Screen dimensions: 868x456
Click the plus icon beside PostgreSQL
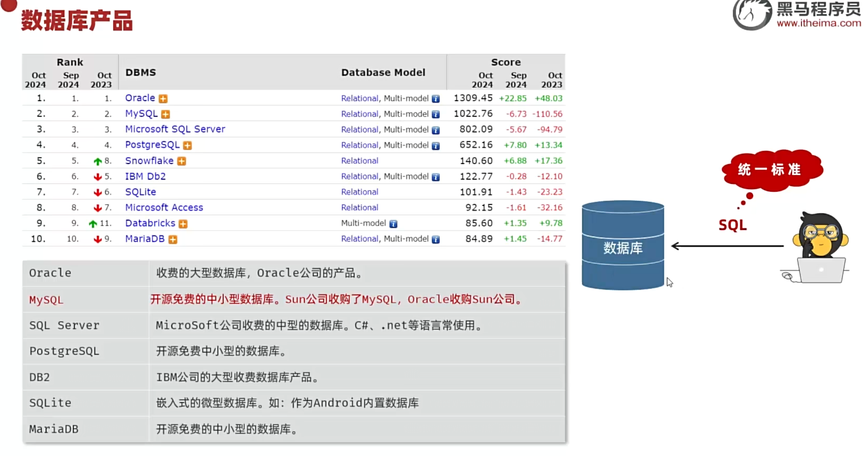click(188, 146)
